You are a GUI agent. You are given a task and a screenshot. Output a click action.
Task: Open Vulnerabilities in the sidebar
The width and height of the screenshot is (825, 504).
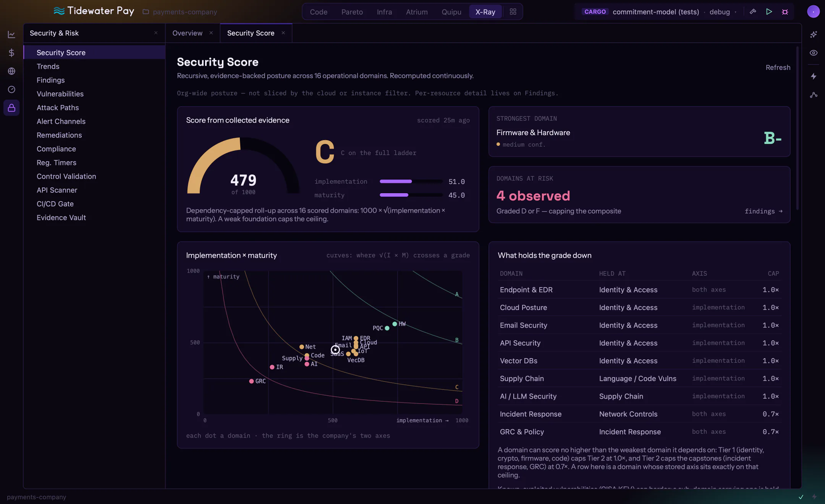94,94
